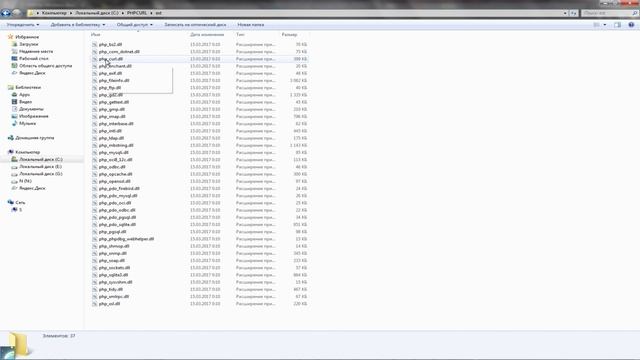The width and height of the screenshot is (640, 360).
Task: Sort by Имя column header
Action: pos(96,35)
